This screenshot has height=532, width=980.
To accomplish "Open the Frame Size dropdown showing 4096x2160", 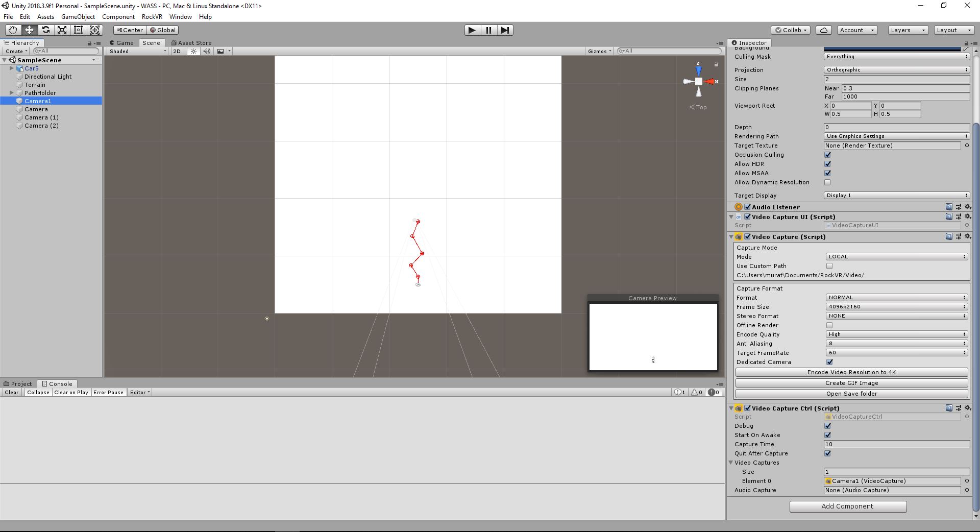I will [896, 306].
